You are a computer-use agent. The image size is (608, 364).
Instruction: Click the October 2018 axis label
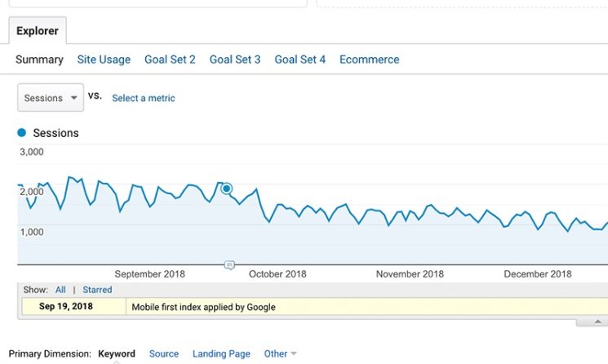click(277, 274)
